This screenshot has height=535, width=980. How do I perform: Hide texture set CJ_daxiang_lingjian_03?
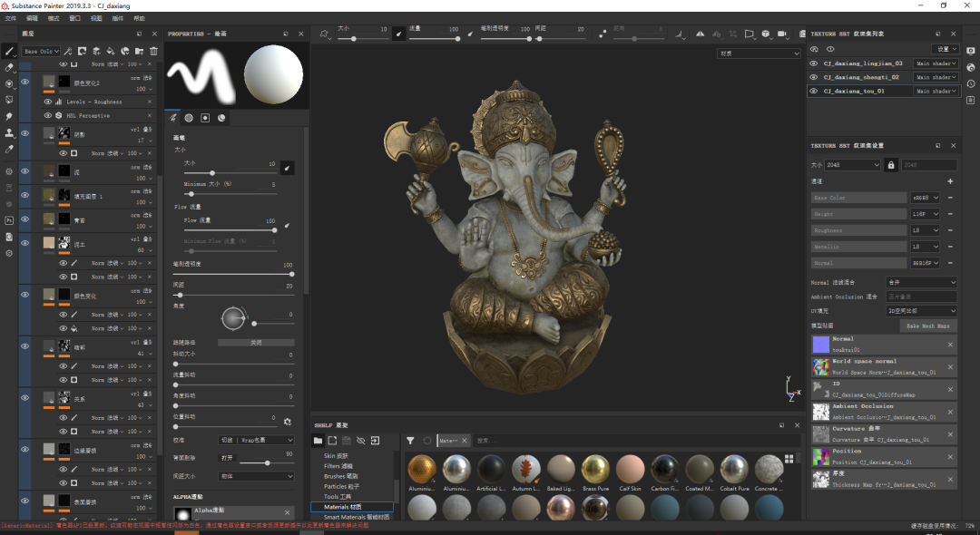[814, 63]
